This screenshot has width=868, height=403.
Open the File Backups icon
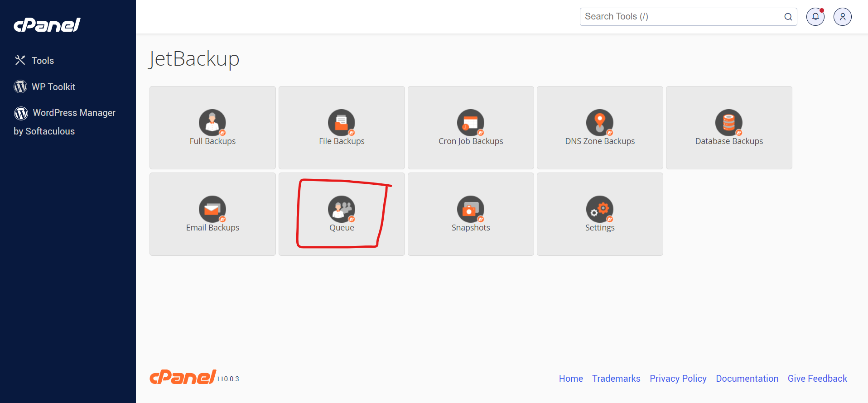coord(342,123)
